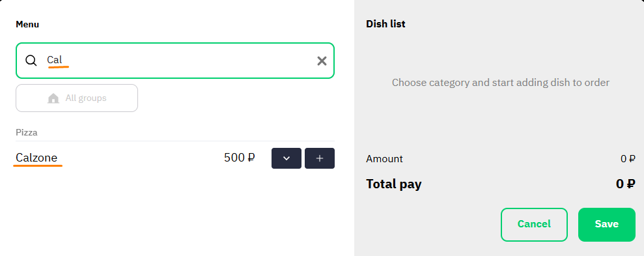Screen dimensions: 644x256
Task: Click the Total pay label
Action: [x=393, y=184]
